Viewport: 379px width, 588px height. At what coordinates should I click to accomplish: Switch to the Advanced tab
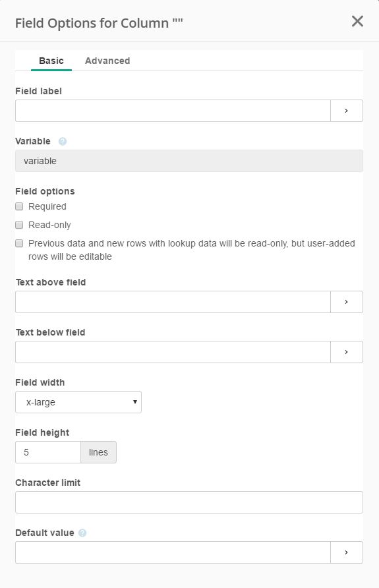click(x=107, y=61)
